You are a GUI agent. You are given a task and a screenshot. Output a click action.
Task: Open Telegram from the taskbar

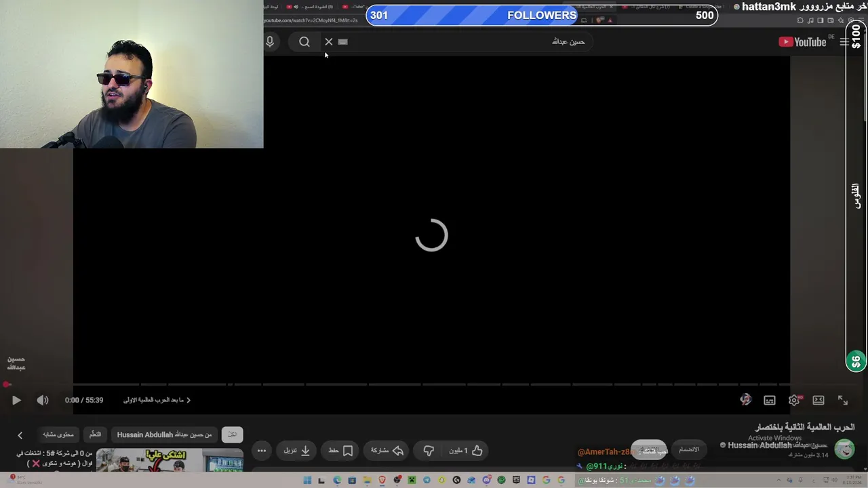[x=427, y=481]
